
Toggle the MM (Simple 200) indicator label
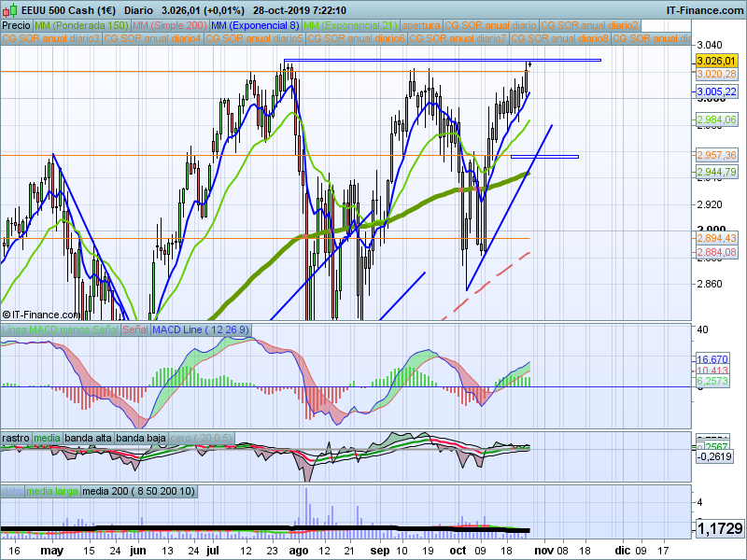[x=169, y=25]
